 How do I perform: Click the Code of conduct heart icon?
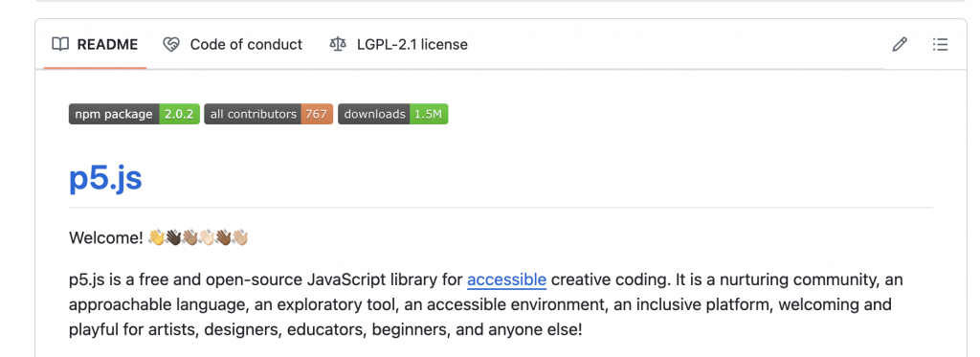click(171, 44)
